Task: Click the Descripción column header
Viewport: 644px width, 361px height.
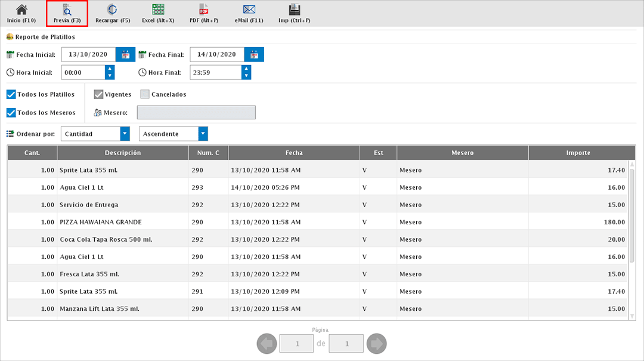Action: pos(122,153)
